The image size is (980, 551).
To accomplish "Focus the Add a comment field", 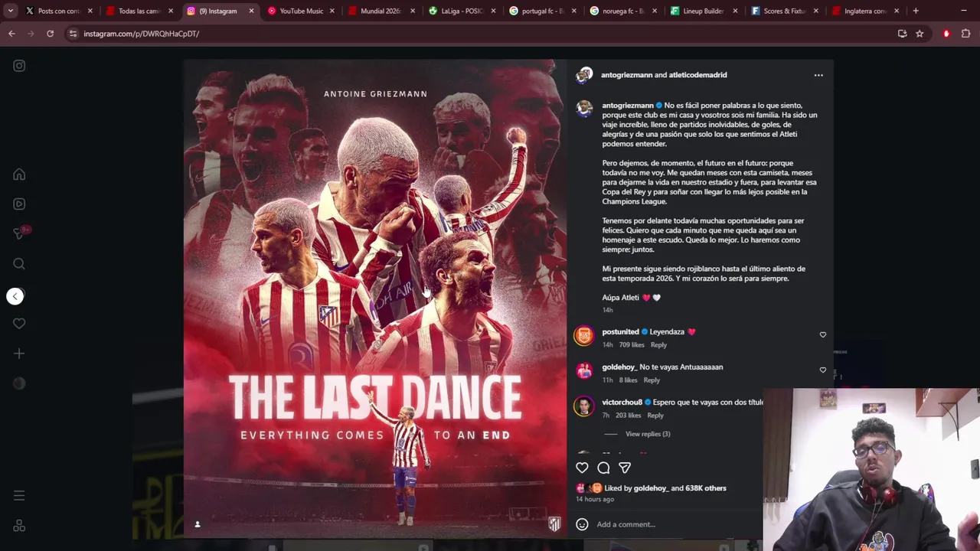I will click(678, 524).
